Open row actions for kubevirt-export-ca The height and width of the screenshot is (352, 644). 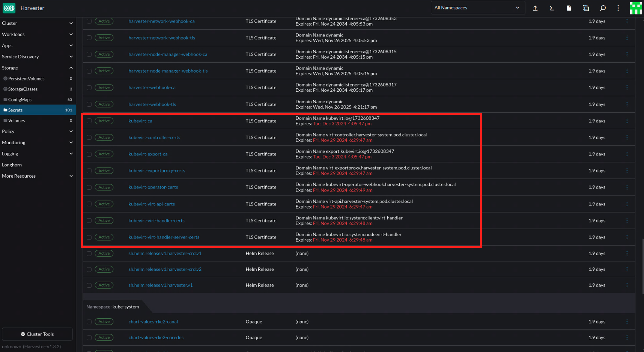[x=627, y=154]
